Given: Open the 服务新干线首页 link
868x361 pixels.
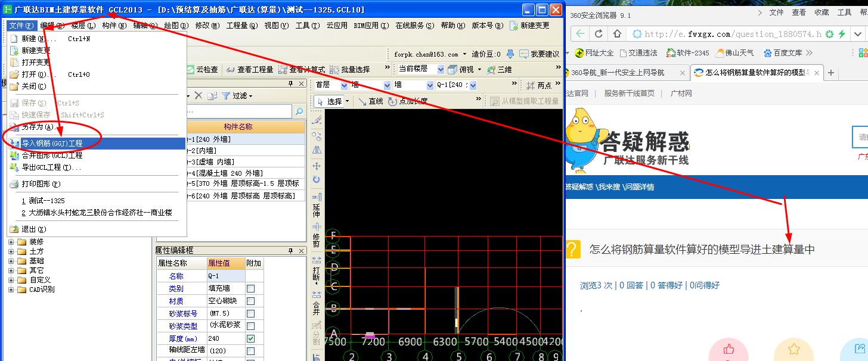Looking at the screenshot, I should [629, 94].
